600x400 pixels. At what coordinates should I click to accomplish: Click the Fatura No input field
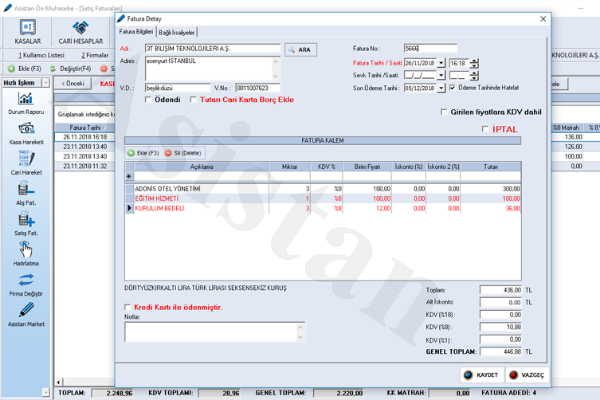pyautogui.click(x=430, y=49)
